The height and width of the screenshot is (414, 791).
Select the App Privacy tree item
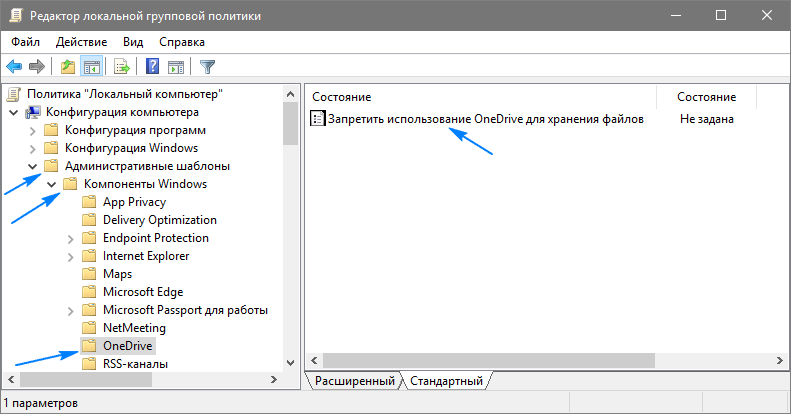135,202
